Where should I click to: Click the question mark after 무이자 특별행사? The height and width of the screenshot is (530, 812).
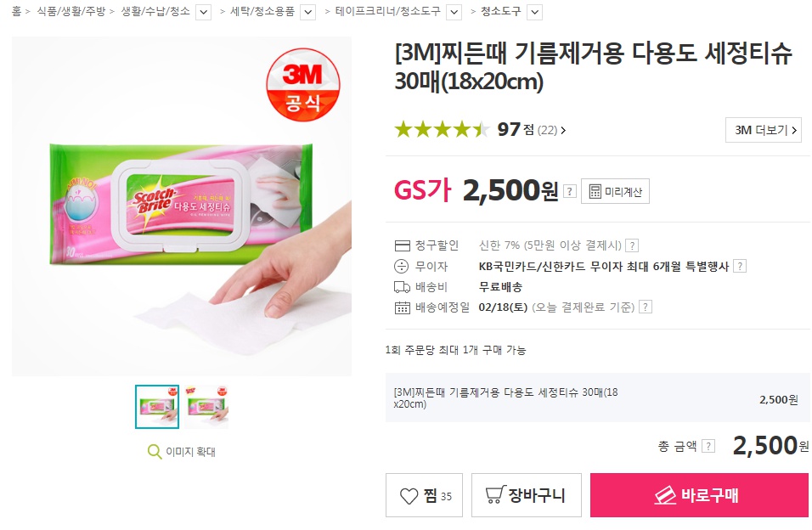pos(740,267)
